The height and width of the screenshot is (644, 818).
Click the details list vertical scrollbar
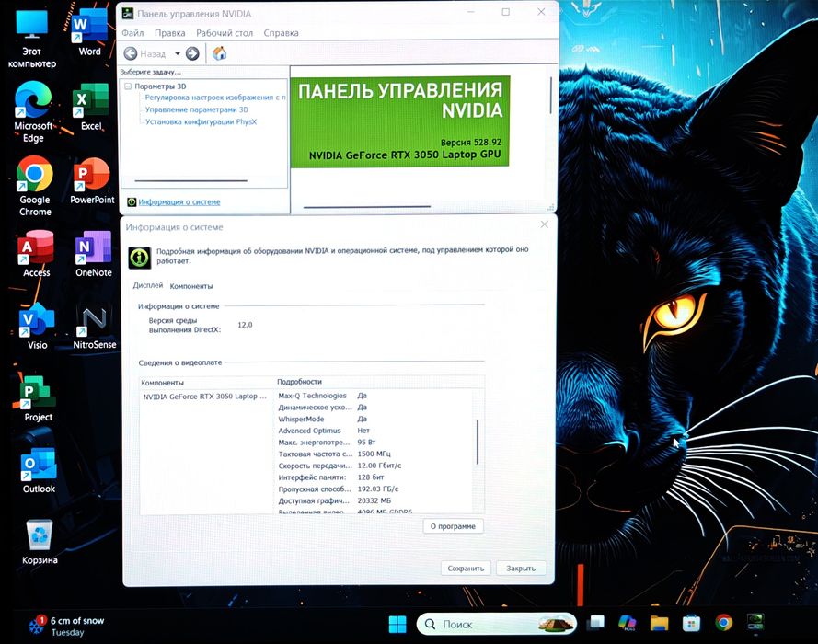click(478, 443)
